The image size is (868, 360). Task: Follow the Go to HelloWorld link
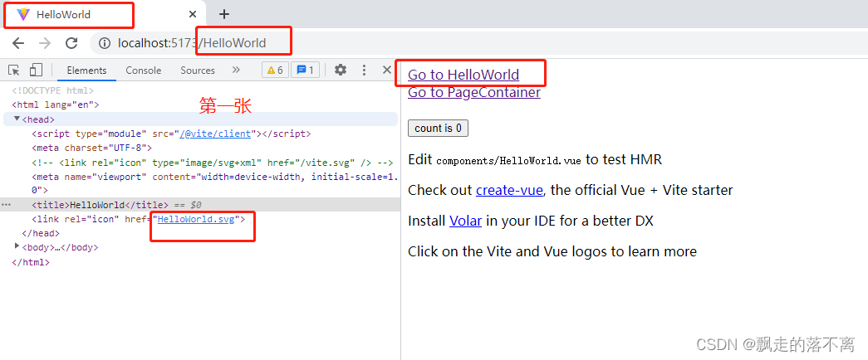pyautogui.click(x=463, y=75)
